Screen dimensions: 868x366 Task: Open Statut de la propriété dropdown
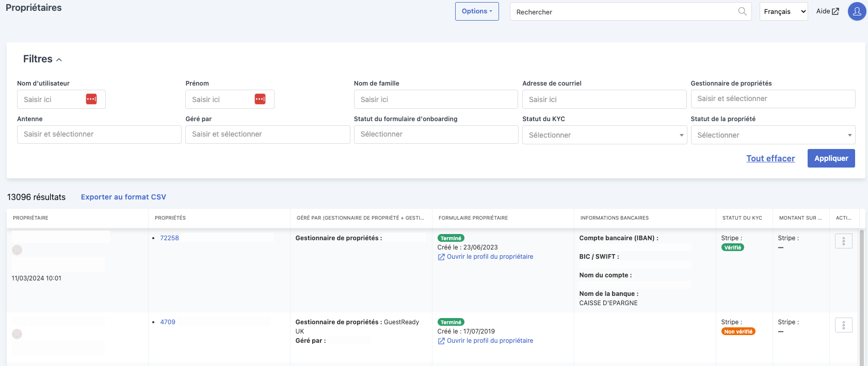(773, 135)
